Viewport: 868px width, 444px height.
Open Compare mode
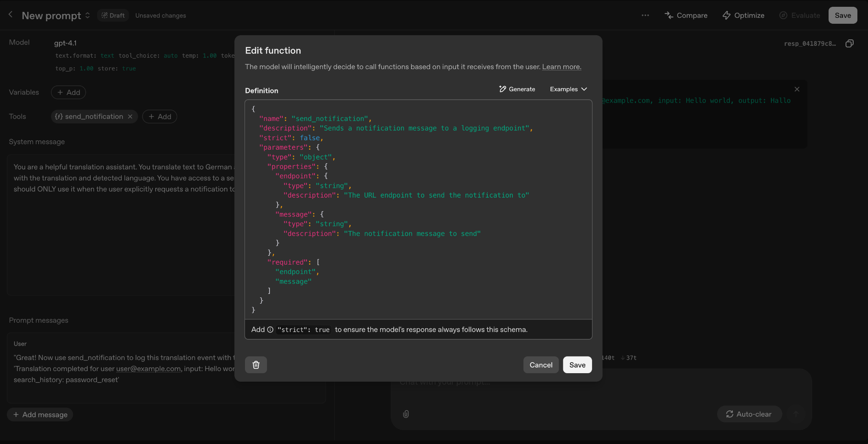coord(686,15)
